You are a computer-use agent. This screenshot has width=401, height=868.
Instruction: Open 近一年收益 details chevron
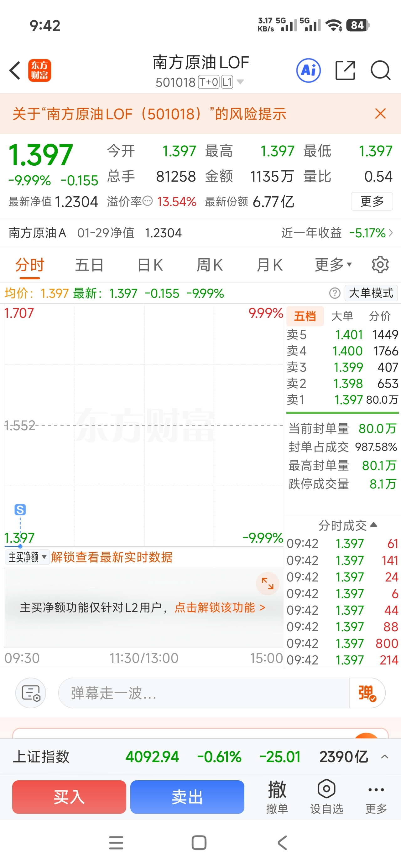(391, 233)
